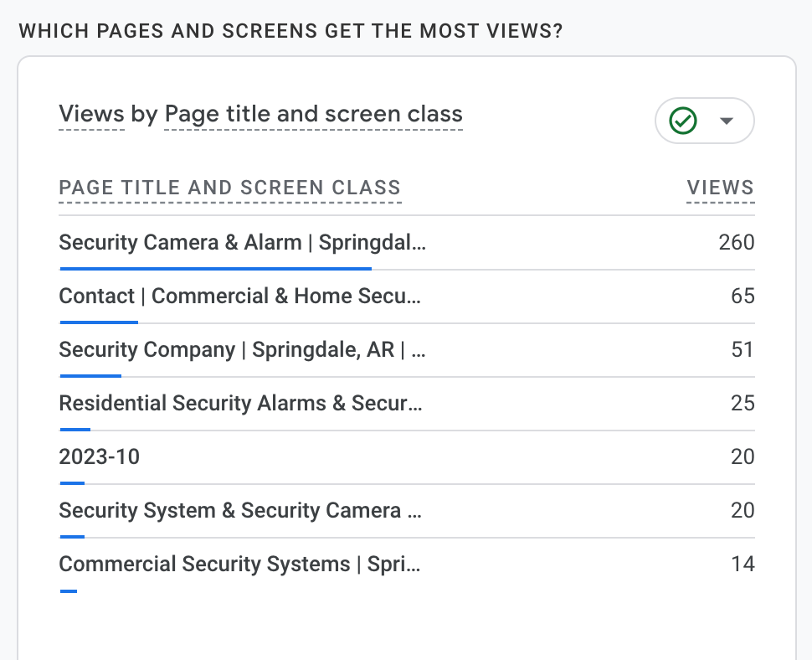
Task: Select the 2023-10 page row
Action: click(x=99, y=457)
